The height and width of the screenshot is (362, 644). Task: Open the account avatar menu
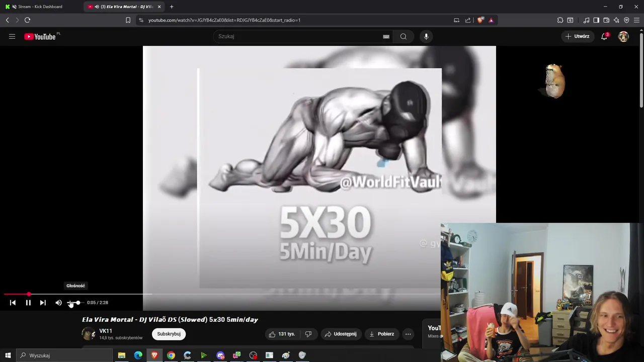tap(623, 36)
